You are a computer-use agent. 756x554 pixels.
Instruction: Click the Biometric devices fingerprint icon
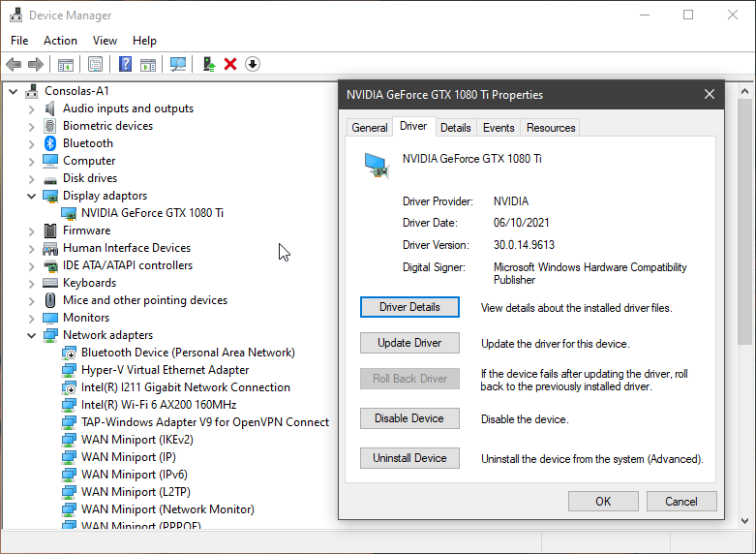[50, 126]
